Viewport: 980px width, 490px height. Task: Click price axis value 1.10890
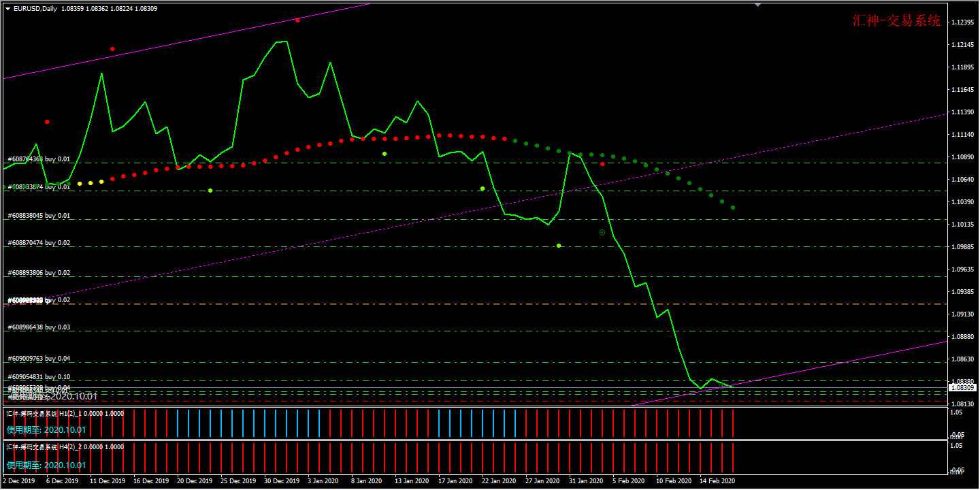pyautogui.click(x=962, y=157)
